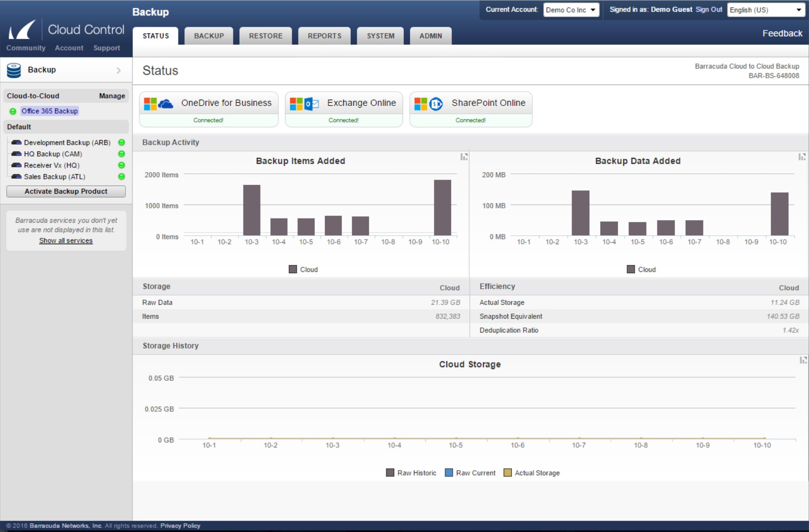Click the Snapshot Equivalent value 140.53 GB
The height and width of the screenshot is (532, 809).
pyautogui.click(x=783, y=317)
